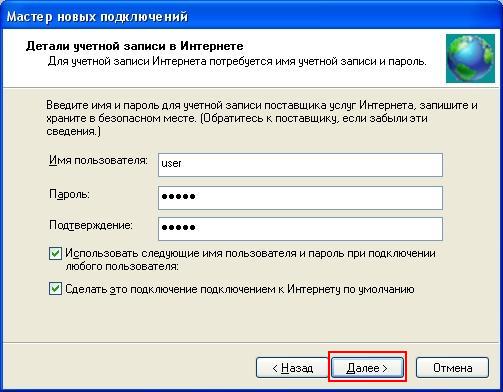Click the Имя пользователя label
This screenshot has height=392, width=503.
click(98, 160)
